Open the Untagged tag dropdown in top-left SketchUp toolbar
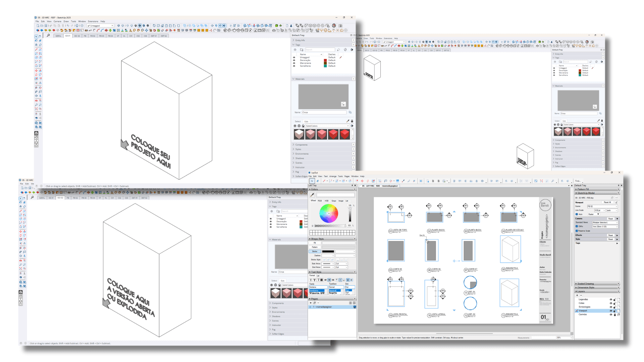This screenshot has width=644, height=362. tap(100, 25)
